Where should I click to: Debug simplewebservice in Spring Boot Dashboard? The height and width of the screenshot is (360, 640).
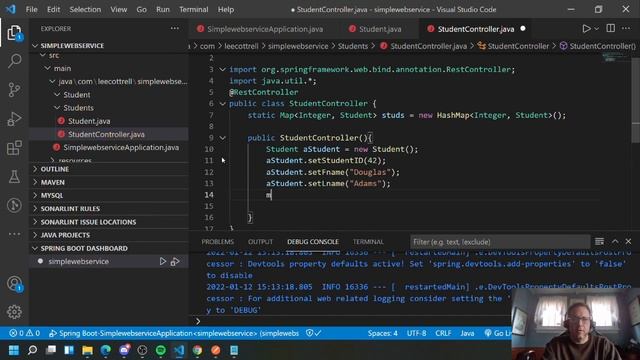pos(175,261)
